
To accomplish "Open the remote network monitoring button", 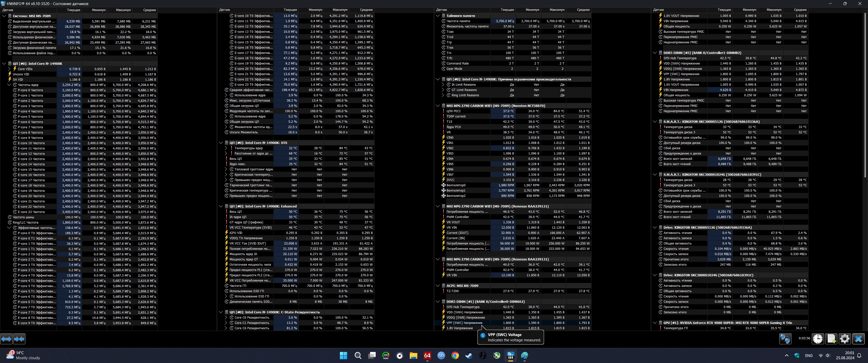I will [x=785, y=339].
